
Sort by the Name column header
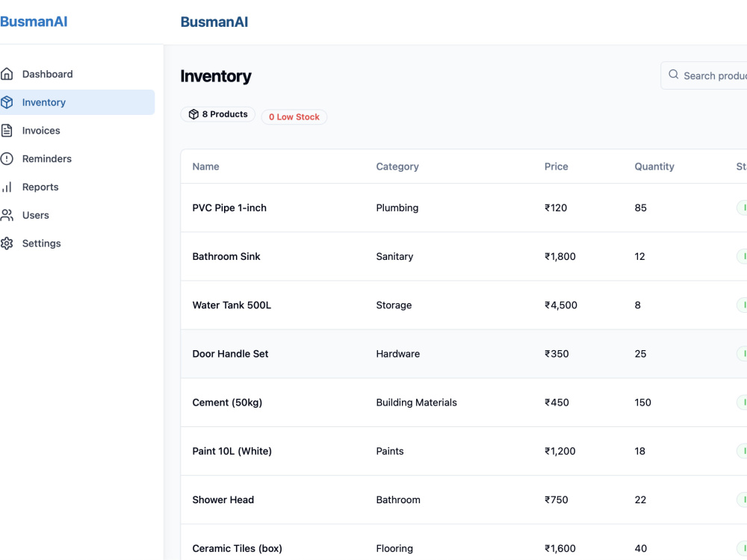click(x=206, y=167)
